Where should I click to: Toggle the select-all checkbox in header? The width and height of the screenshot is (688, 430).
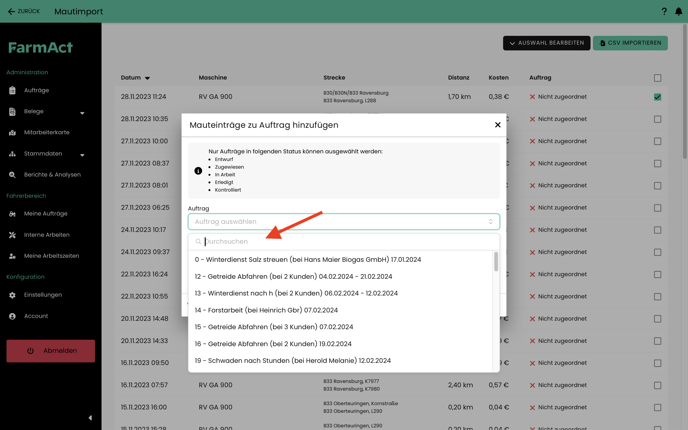pyautogui.click(x=657, y=78)
